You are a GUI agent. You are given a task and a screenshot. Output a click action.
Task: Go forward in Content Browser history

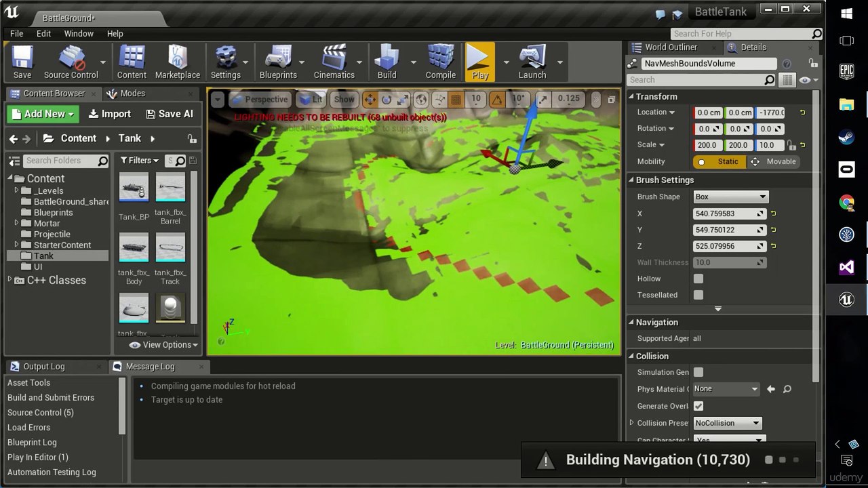pos(26,138)
